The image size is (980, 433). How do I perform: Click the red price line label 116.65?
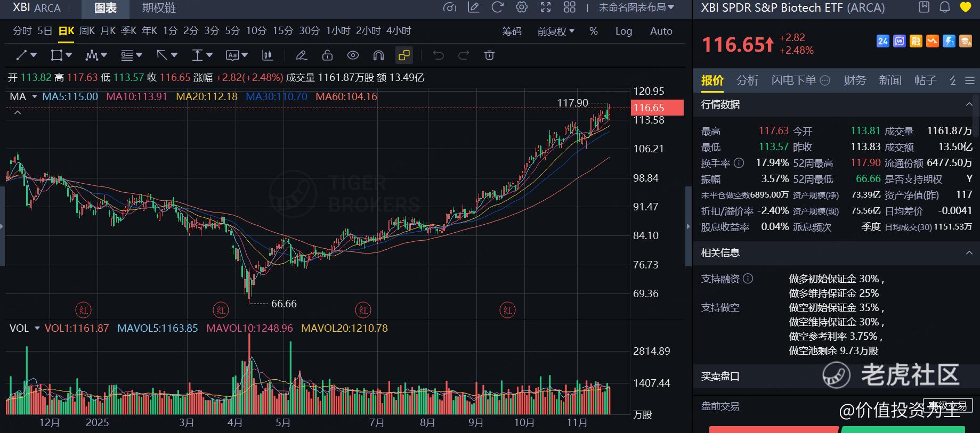(x=657, y=108)
